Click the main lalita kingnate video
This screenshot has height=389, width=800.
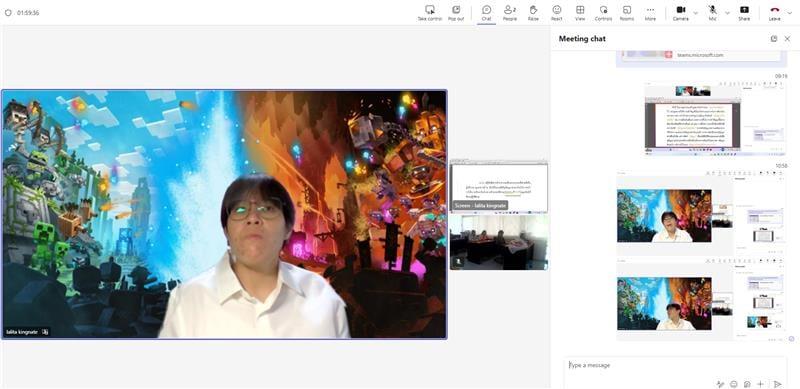click(224, 214)
